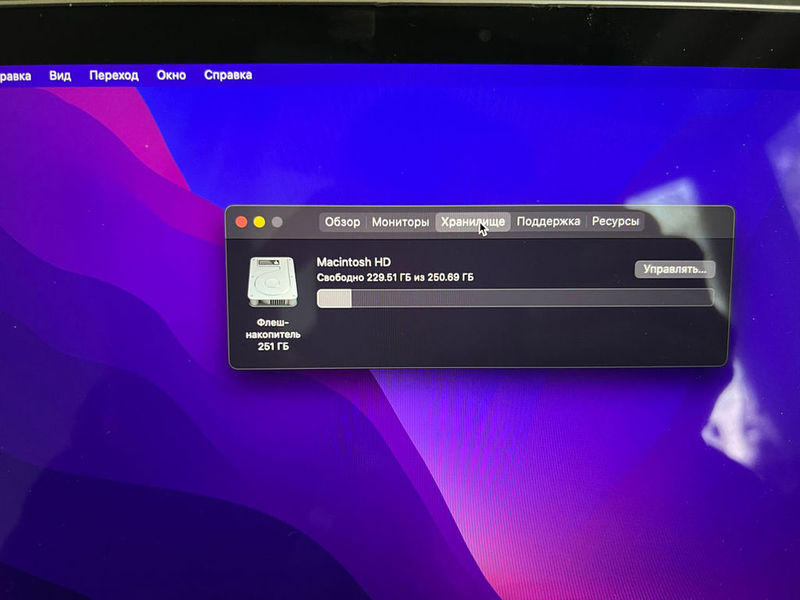Open the Окно menu
Image resolution: width=800 pixels, height=600 pixels.
(171, 76)
